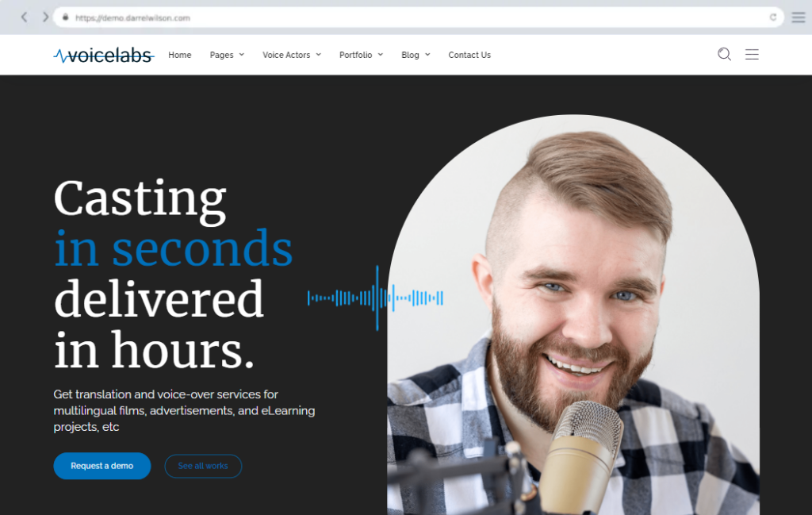Expand the Pages dropdown menu
The height and width of the screenshot is (515, 812).
227,55
